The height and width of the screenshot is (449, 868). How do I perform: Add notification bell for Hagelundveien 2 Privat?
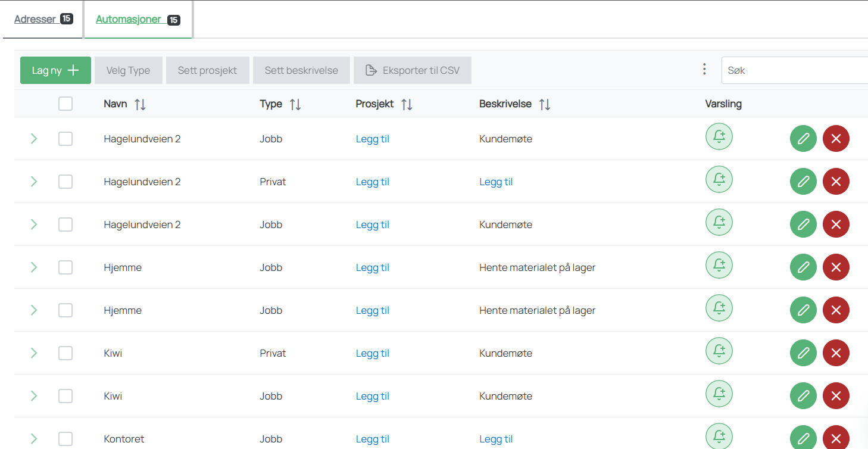click(x=719, y=179)
